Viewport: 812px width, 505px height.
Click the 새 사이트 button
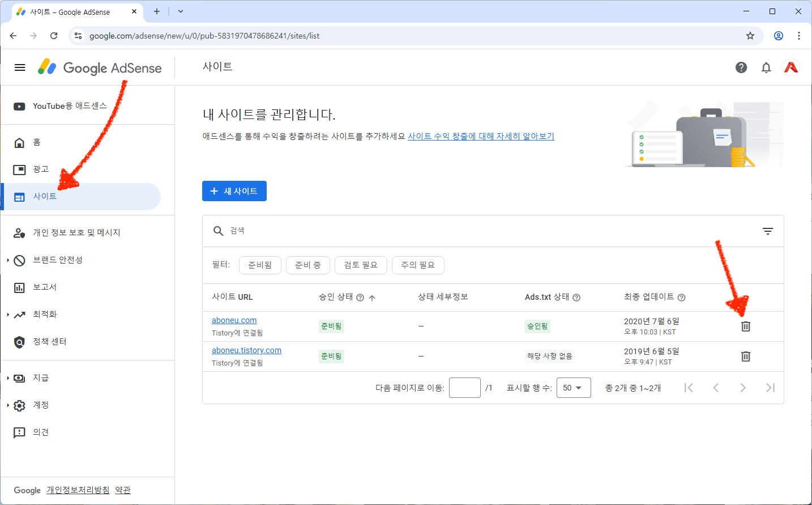[x=234, y=191]
